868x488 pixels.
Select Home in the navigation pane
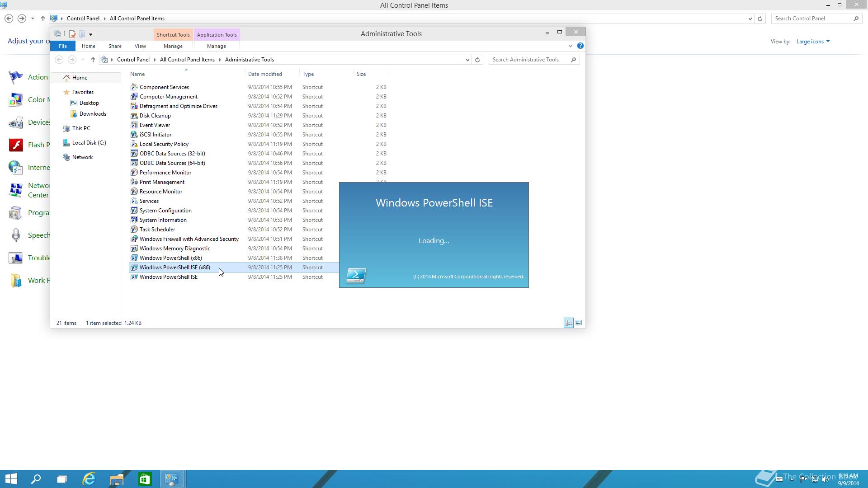click(86, 78)
